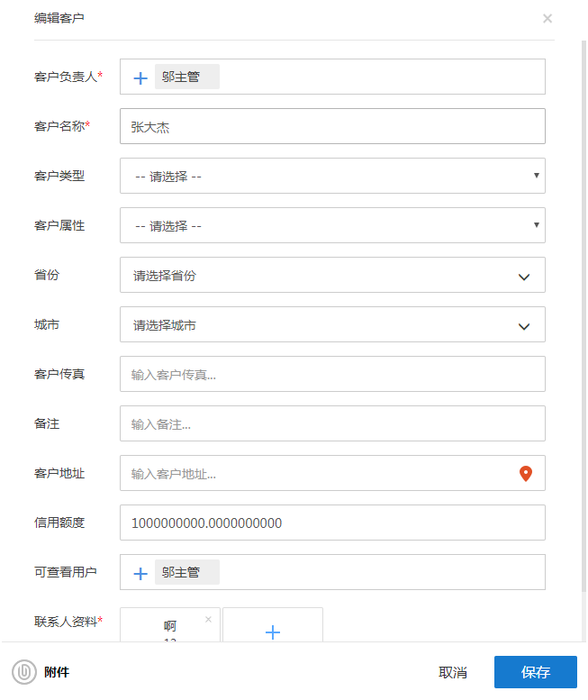The image size is (588, 700).
Task: Edit the 客户名称 field containing 张大杰
Action: coord(332,126)
